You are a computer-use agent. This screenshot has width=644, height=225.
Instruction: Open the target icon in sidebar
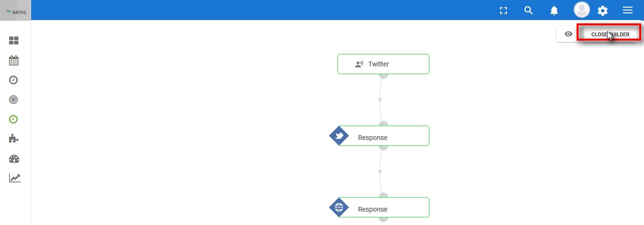[14, 99]
